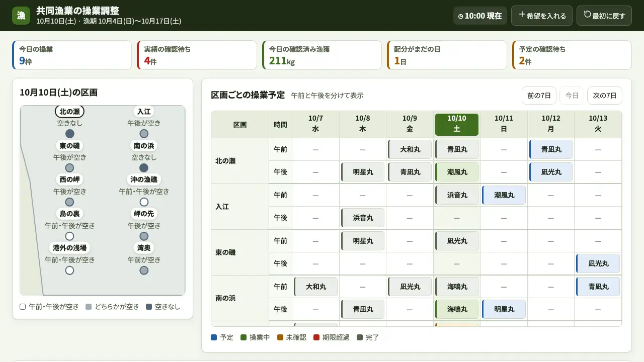Click the empty 北の瀬 午前 10/11 slot
The height and width of the screenshot is (362, 644).
504,149
